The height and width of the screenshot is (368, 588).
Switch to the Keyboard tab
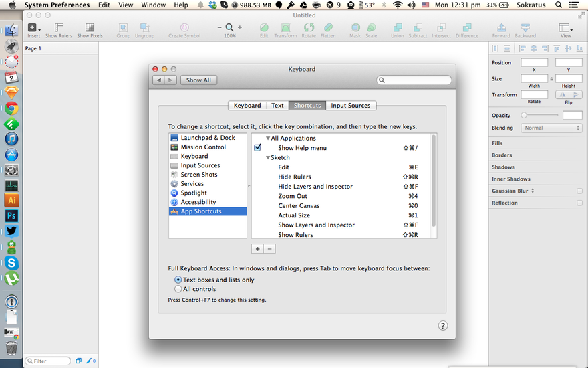pyautogui.click(x=247, y=106)
